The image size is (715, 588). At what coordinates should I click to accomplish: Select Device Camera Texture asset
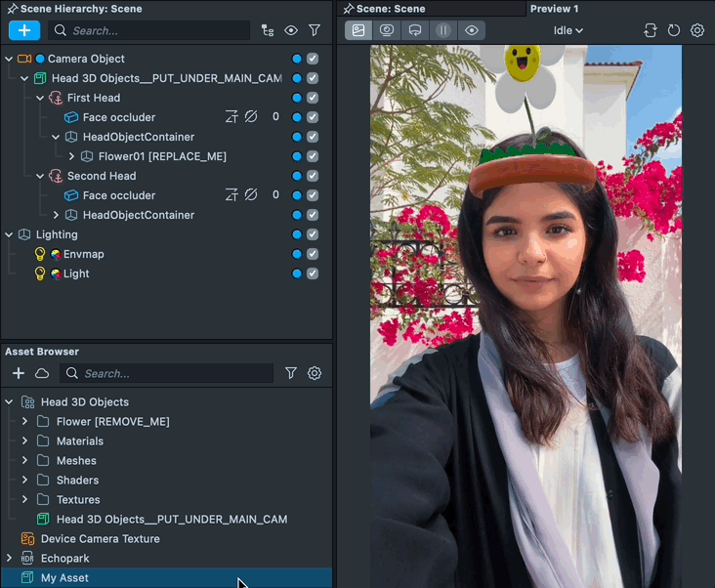pos(100,539)
